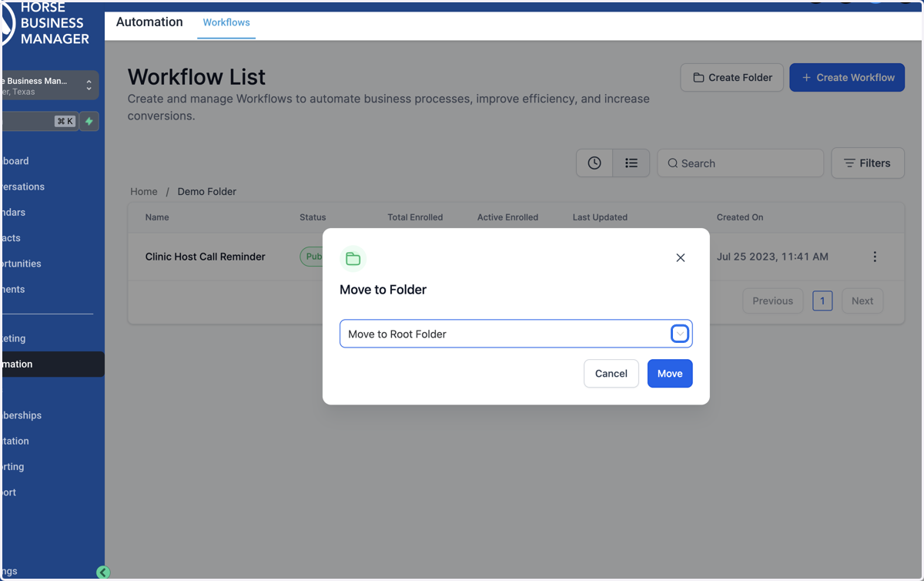Click the green lightning quick action icon
Screen dimensions: 924x581
[89, 121]
